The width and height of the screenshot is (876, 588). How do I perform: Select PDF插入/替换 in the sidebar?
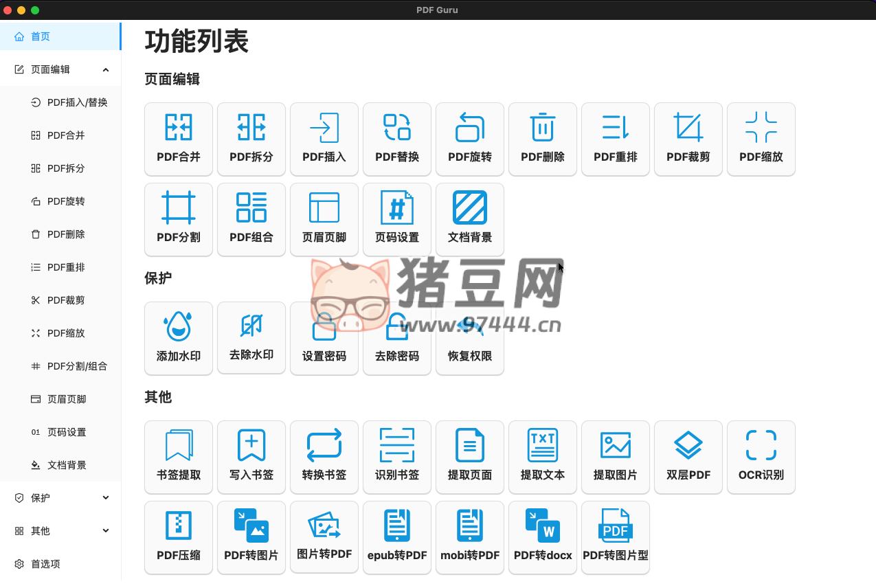pyautogui.click(x=77, y=102)
